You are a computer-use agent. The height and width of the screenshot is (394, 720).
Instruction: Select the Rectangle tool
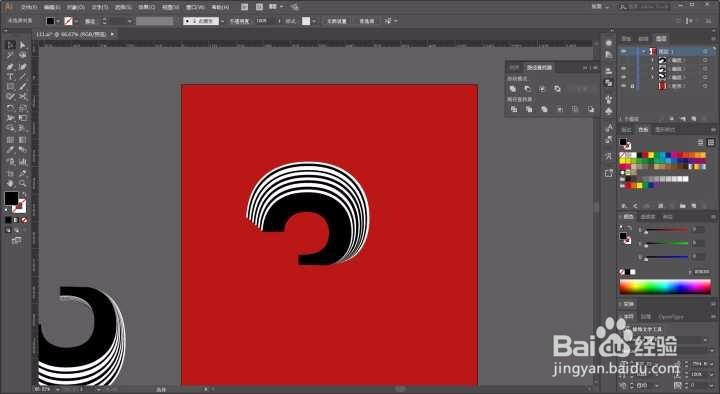tap(11, 87)
